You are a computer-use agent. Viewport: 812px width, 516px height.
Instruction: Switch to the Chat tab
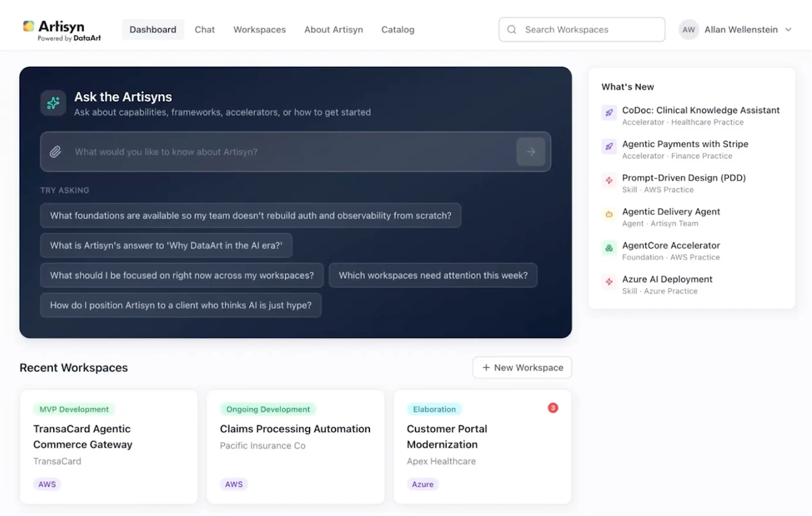click(205, 30)
